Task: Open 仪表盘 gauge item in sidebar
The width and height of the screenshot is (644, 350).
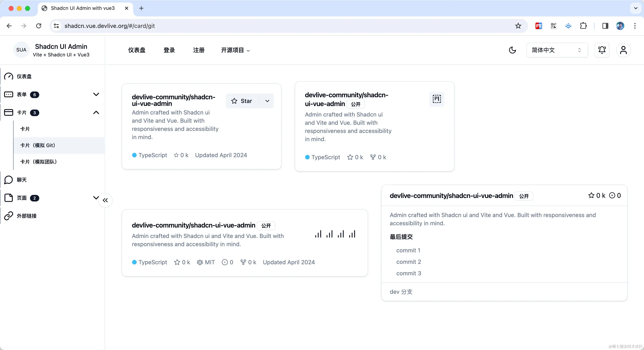Action: pos(24,76)
